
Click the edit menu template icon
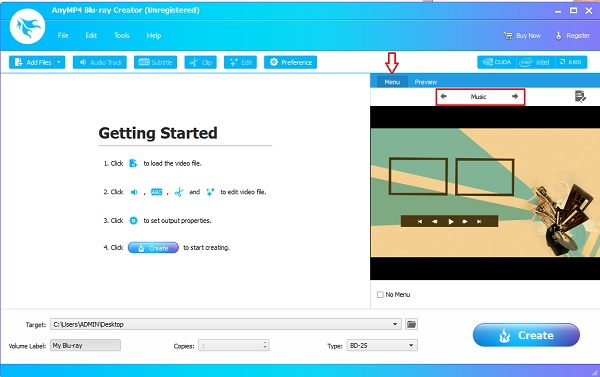[580, 96]
